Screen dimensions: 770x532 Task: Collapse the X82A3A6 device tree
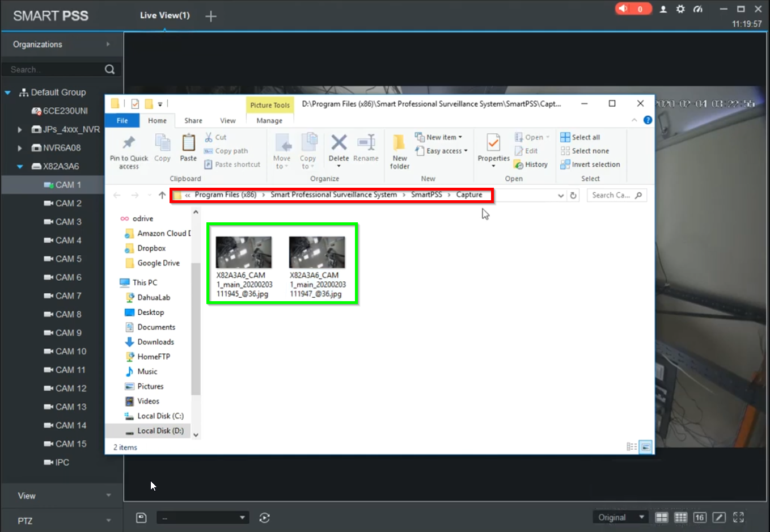20,167
